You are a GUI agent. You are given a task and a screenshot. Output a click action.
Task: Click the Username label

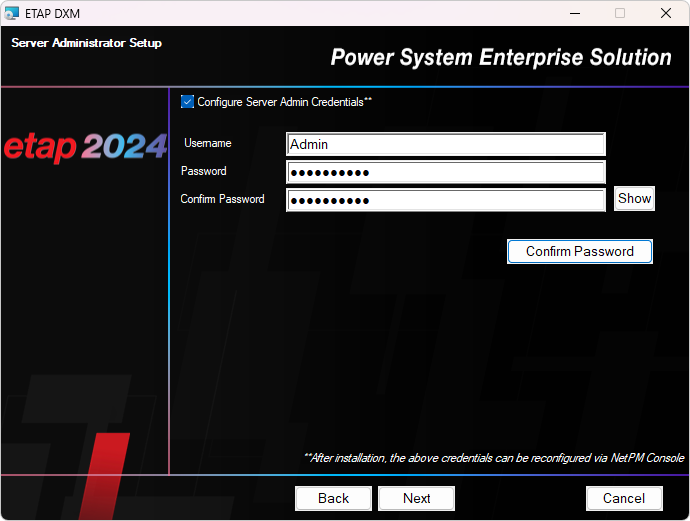point(208,143)
